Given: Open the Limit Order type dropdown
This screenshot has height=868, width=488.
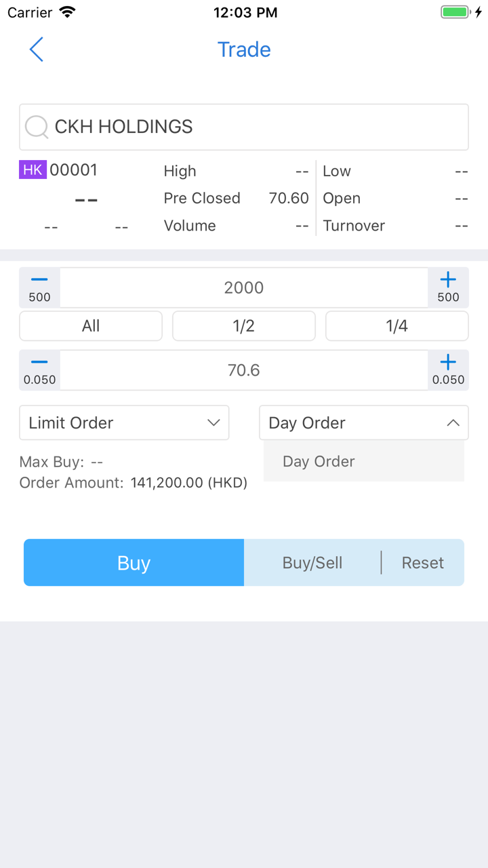Looking at the screenshot, I should tap(124, 423).
